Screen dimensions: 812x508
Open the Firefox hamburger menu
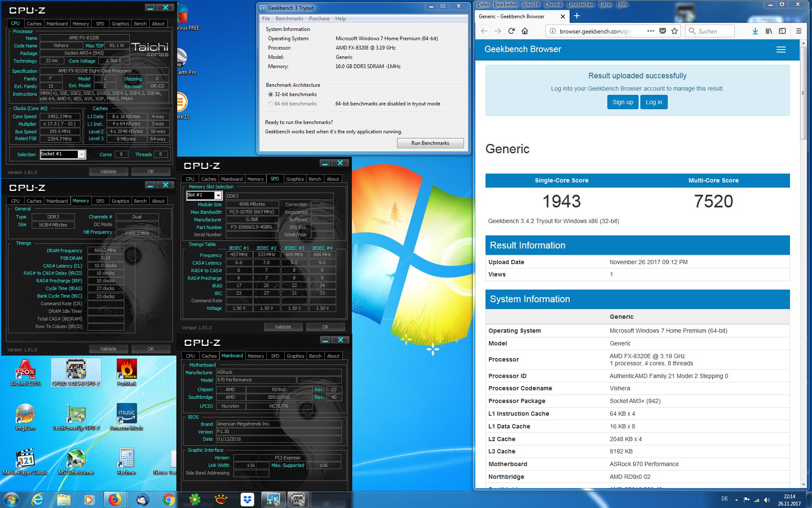click(799, 31)
